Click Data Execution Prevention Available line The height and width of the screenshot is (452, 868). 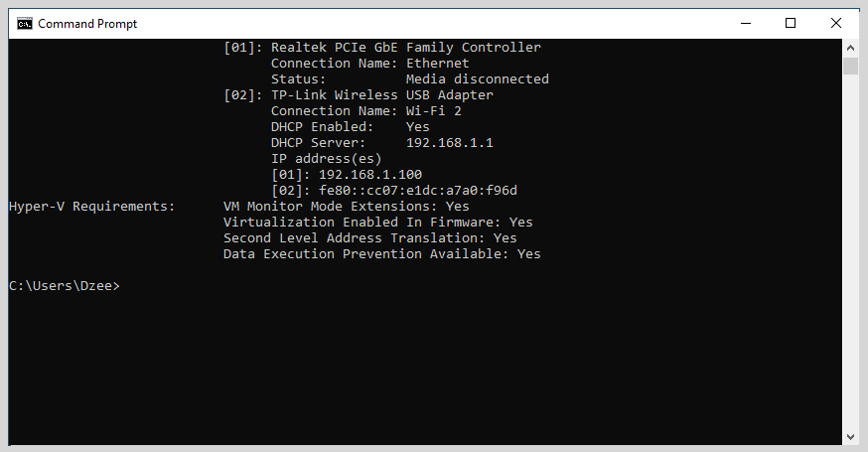point(382,254)
